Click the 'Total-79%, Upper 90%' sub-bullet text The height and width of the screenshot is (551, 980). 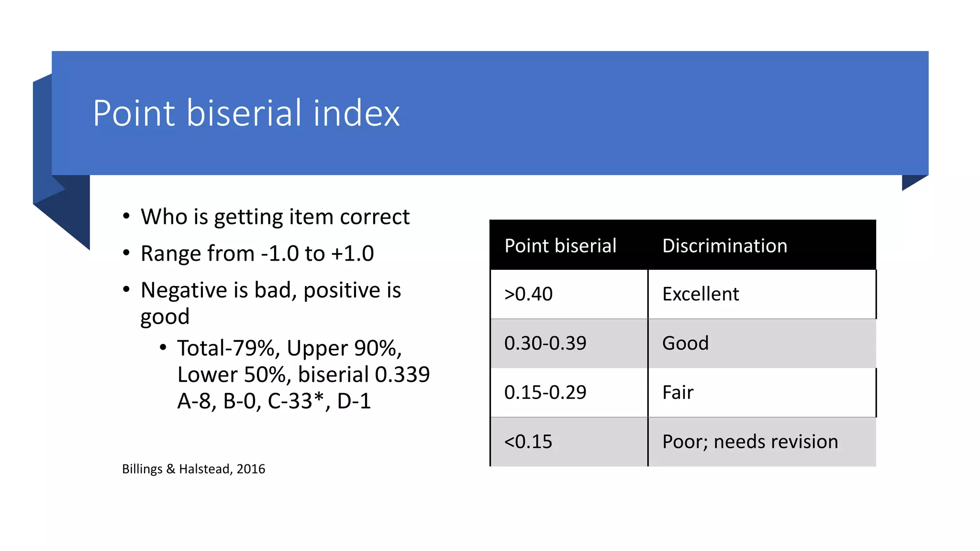[x=290, y=348]
